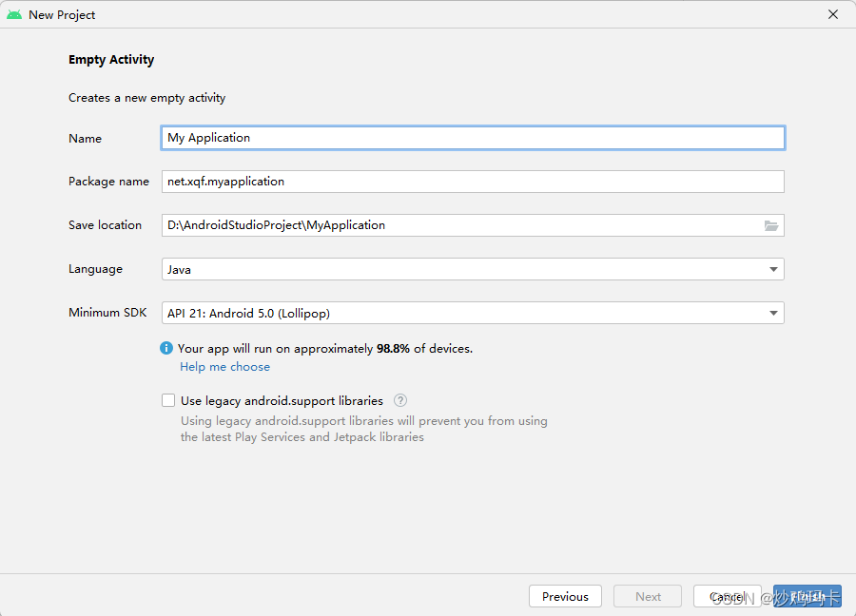This screenshot has width=856, height=616.
Task: Click the Package name label
Action: click(108, 182)
